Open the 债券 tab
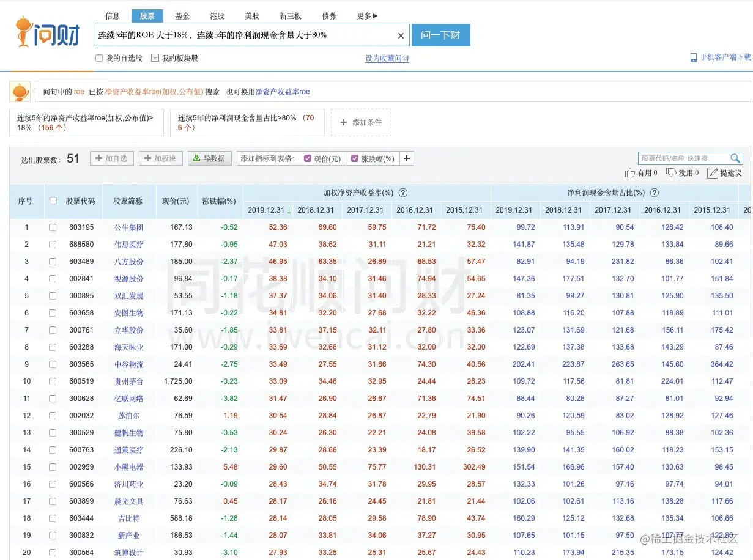Viewport: 753px width, 560px height. (x=329, y=16)
